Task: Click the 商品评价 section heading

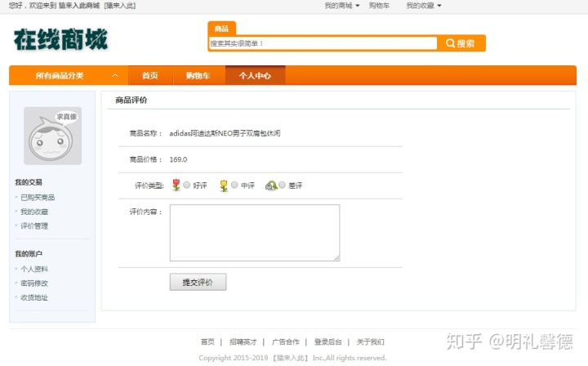Action: click(131, 100)
